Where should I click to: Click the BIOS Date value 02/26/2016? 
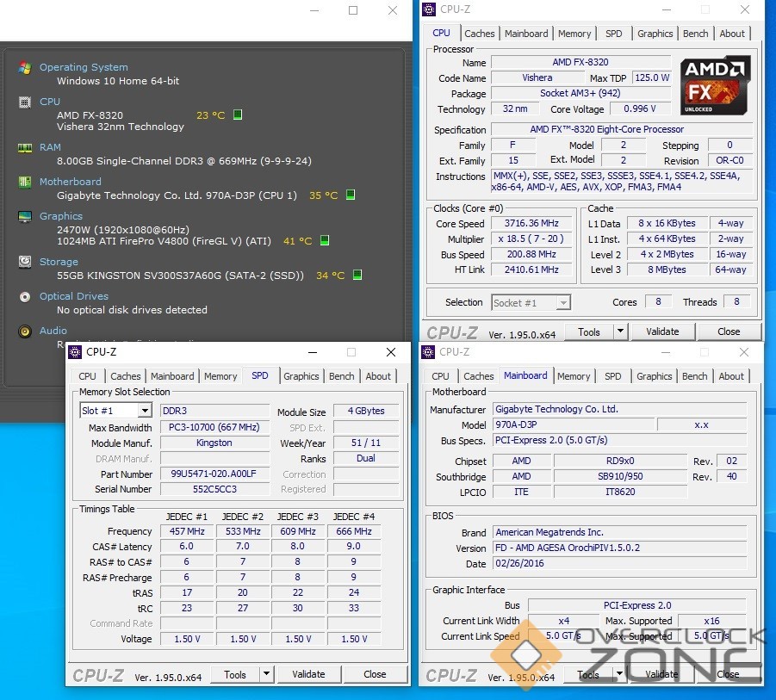pos(618,563)
